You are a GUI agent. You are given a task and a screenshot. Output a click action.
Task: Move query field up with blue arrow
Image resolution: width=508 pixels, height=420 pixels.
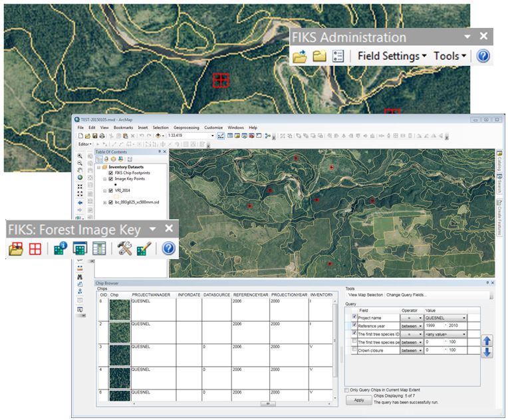(x=487, y=341)
